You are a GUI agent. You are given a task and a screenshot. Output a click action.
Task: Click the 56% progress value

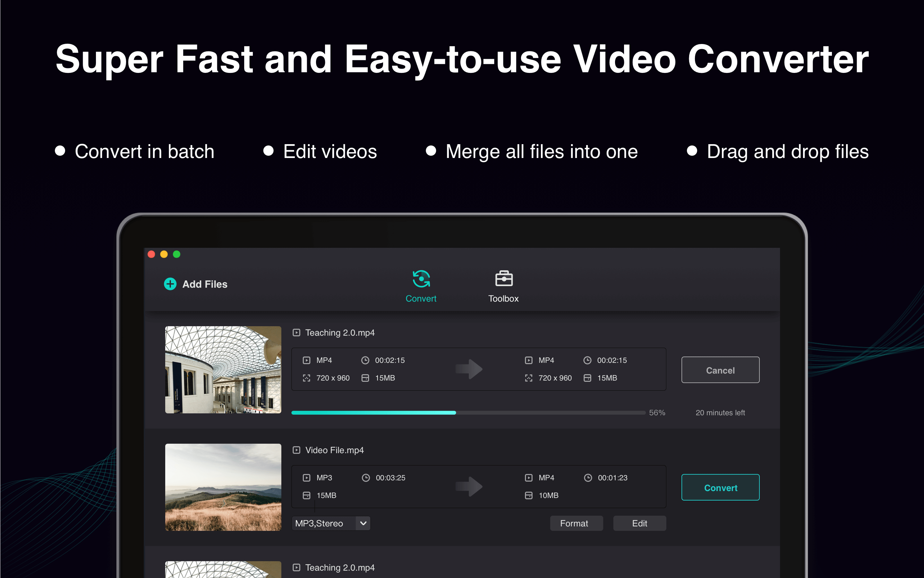pyautogui.click(x=657, y=413)
